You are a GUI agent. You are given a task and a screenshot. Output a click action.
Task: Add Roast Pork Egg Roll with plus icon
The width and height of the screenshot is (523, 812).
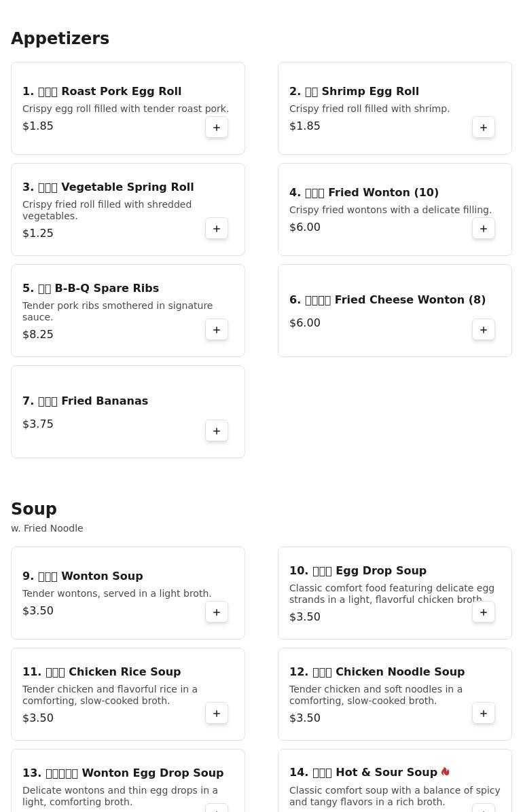[217, 128]
